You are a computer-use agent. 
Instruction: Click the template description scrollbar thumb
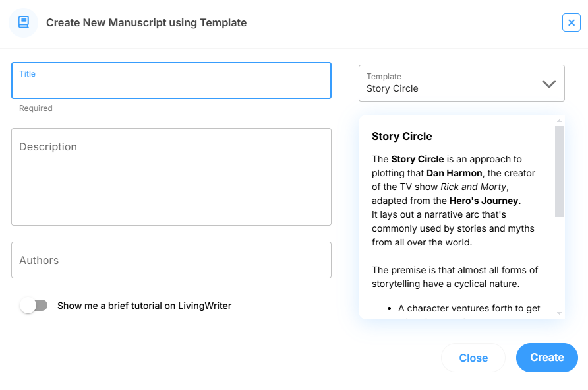[x=559, y=172]
